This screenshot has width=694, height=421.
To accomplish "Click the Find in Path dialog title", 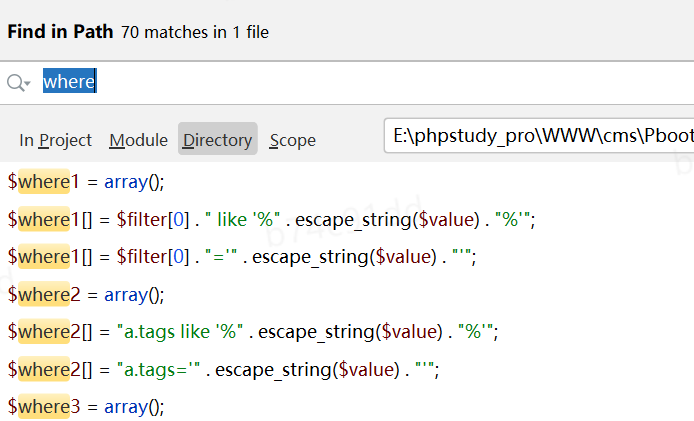I will tap(60, 31).
